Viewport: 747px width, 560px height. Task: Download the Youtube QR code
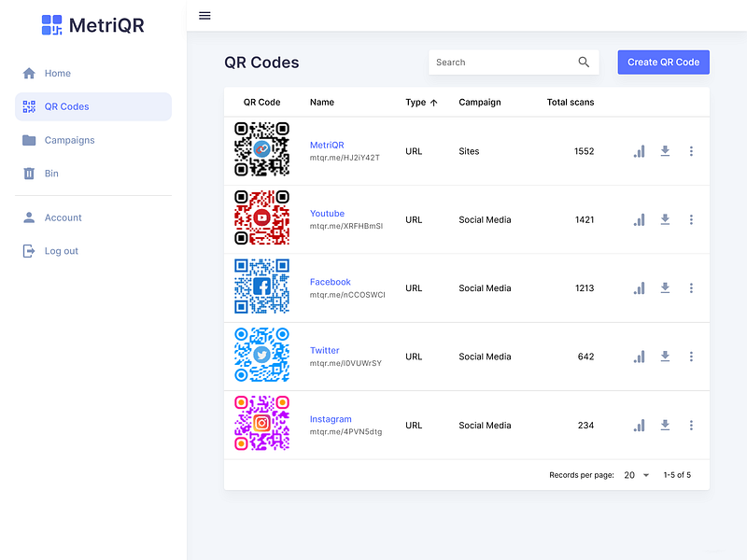[x=665, y=219]
